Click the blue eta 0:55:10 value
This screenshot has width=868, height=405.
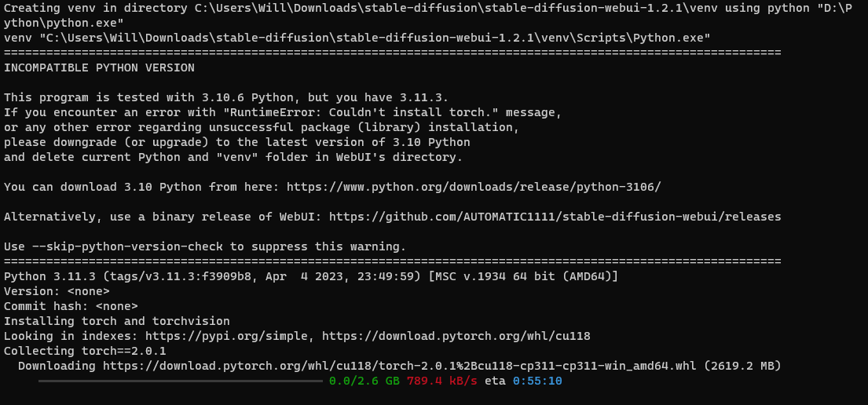[537, 381]
